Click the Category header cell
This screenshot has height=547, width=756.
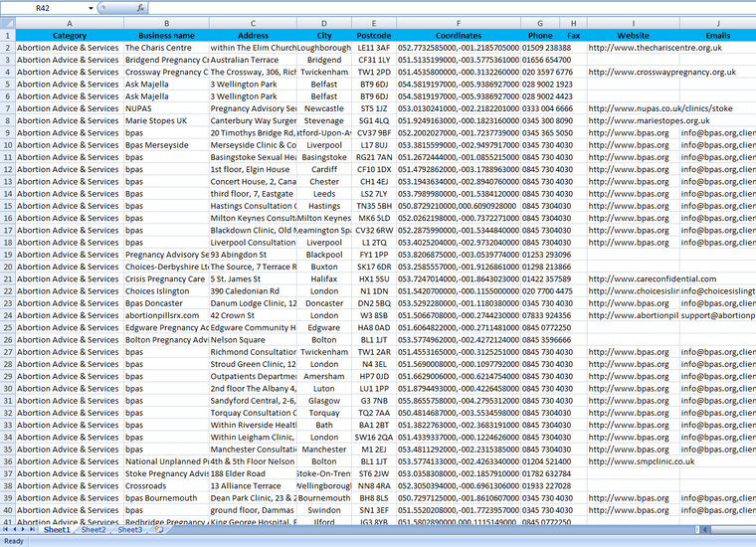pos(70,35)
